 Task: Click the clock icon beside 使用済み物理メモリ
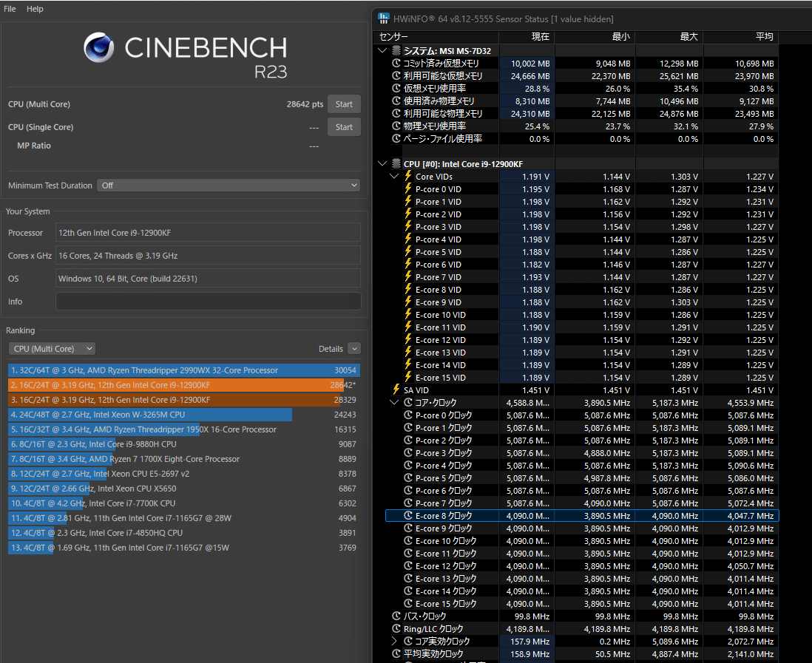[396, 101]
